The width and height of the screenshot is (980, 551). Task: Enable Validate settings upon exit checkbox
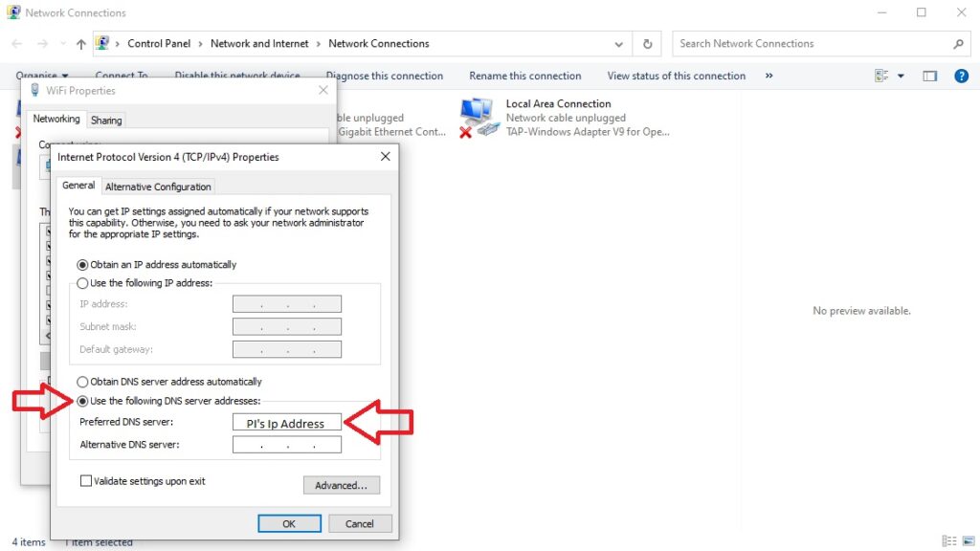(86, 481)
